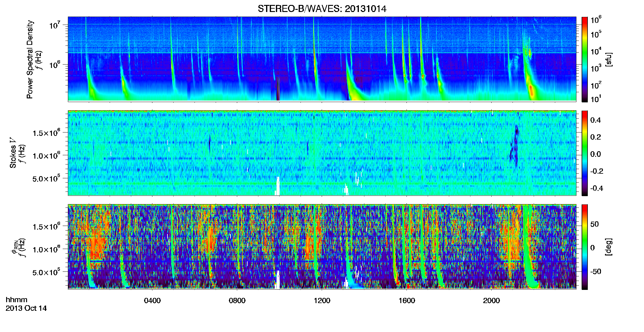Click the Power Spectral Density spectrogram panel

[322, 59]
